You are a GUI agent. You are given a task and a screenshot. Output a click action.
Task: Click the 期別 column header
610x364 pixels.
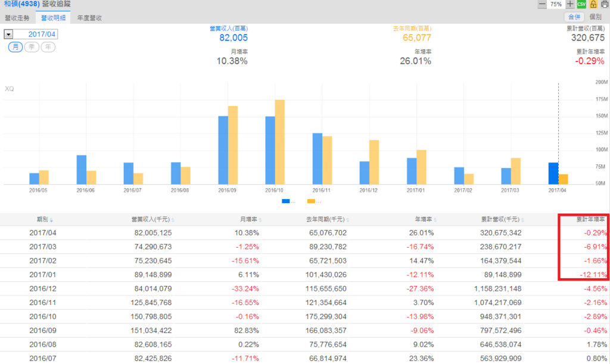(42, 220)
